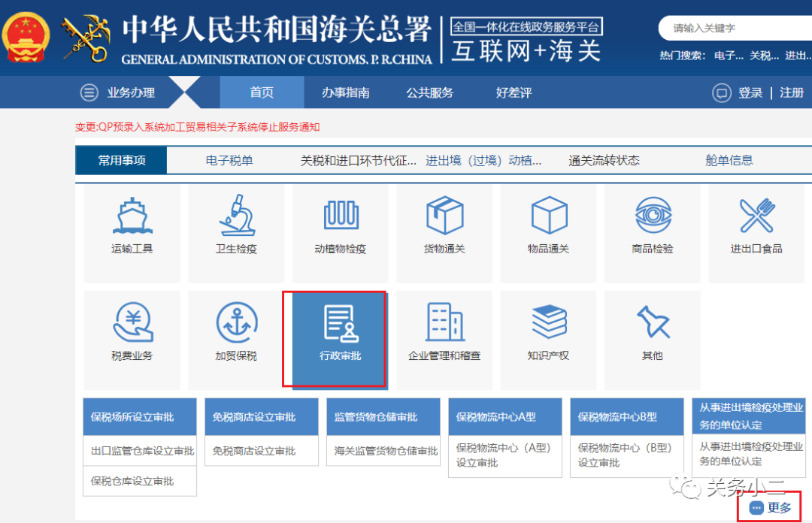Switch to the 电子税单 tab

pyautogui.click(x=229, y=160)
